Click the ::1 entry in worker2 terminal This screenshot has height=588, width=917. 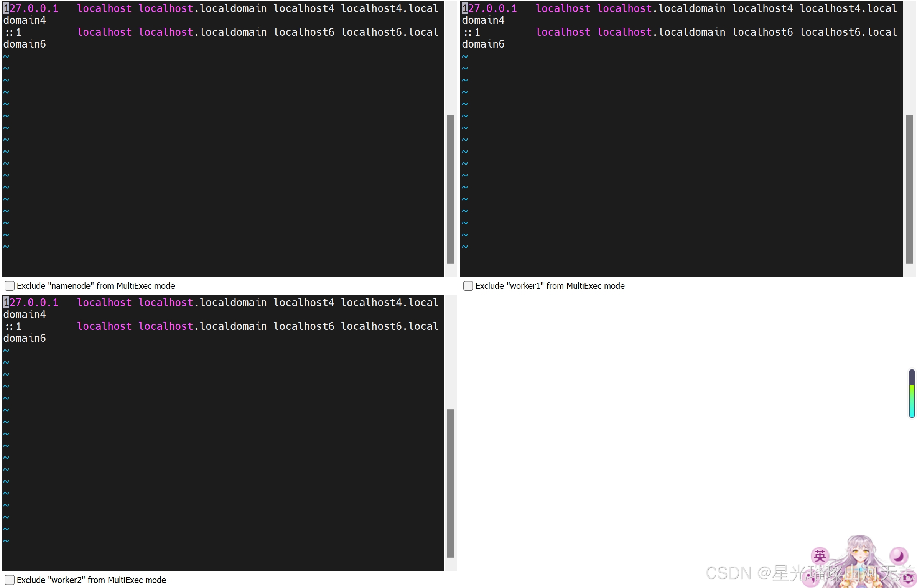pos(12,326)
